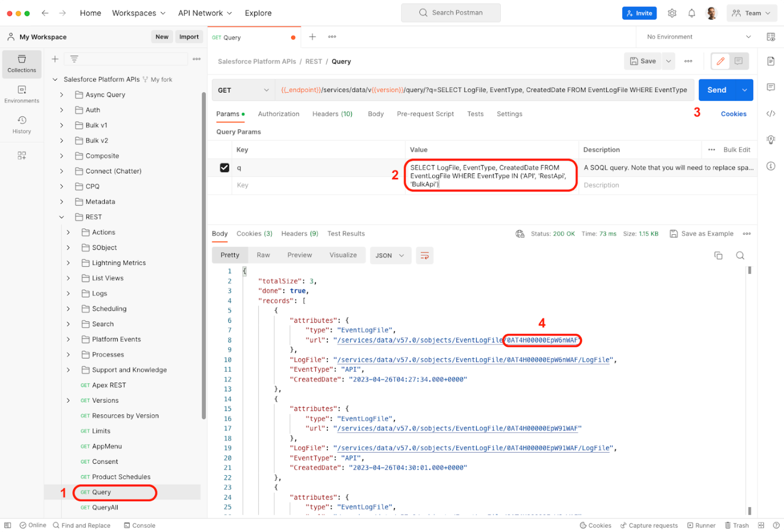
Task: Open a new request tab with plus
Action: point(312,37)
